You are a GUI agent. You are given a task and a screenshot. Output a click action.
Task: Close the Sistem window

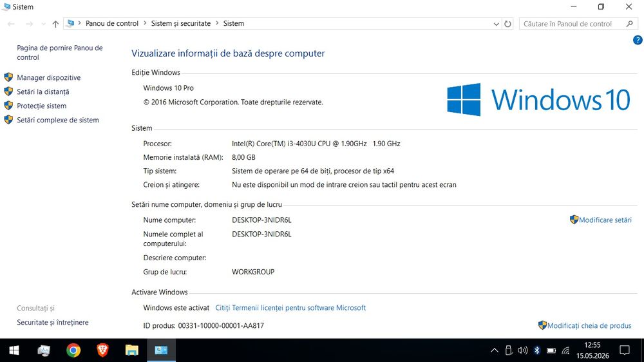coord(629,6)
